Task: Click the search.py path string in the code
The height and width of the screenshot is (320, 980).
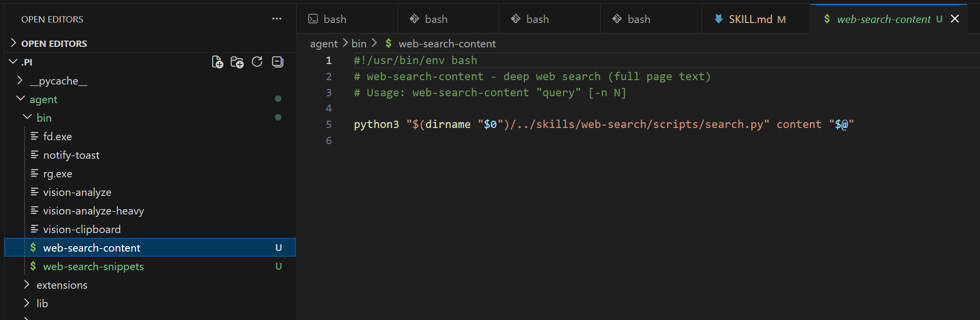Action: click(x=588, y=125)
